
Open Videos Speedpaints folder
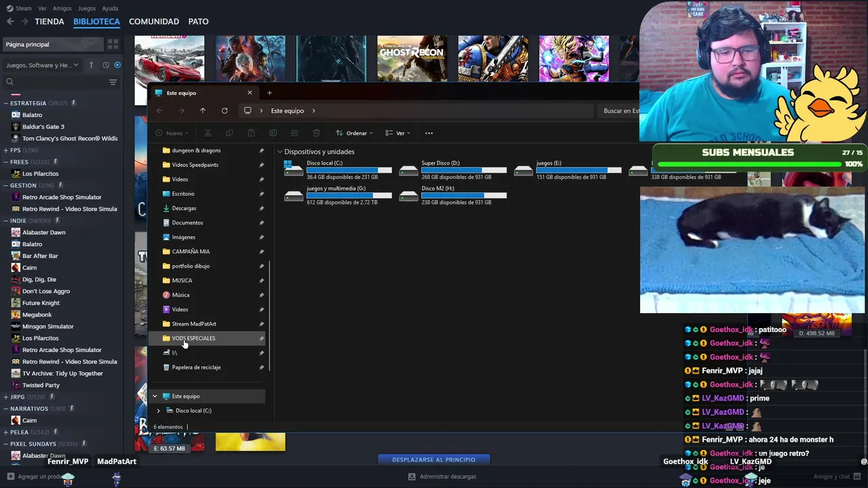point(195,165)
